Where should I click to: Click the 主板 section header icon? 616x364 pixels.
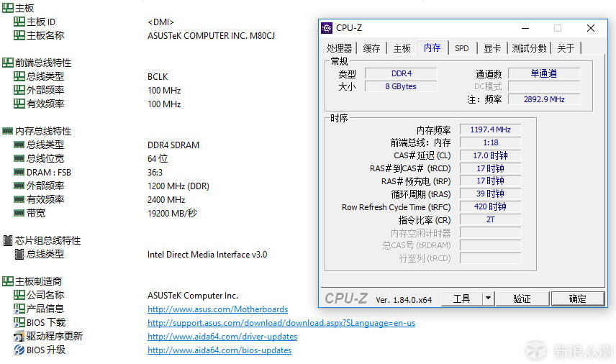point(8,8)
